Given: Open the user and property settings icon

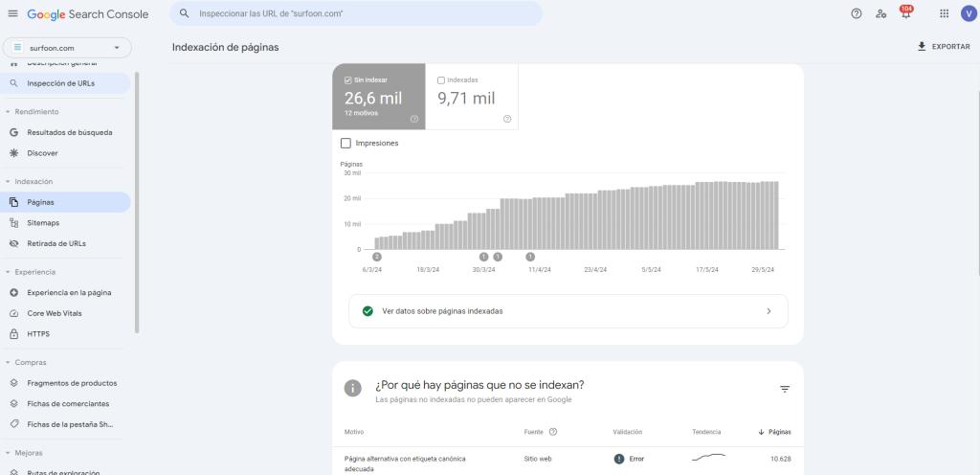Looking at the screenshot, I should point(880,13).
